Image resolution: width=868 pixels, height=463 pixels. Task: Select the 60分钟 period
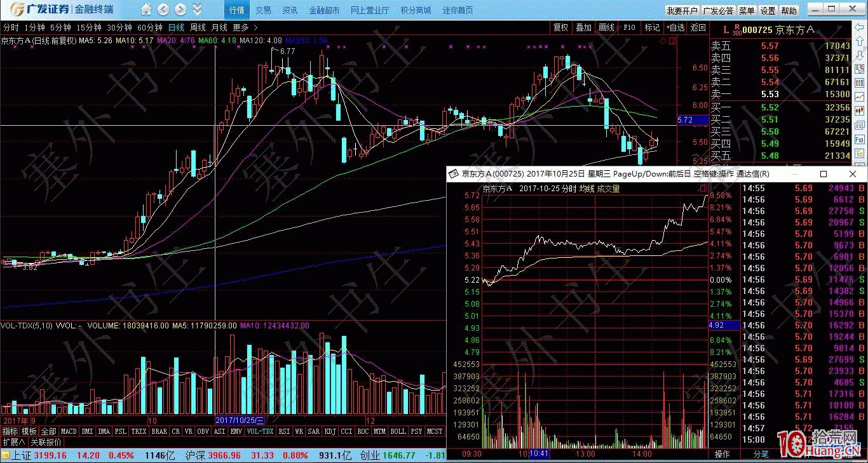click(150, 27)
